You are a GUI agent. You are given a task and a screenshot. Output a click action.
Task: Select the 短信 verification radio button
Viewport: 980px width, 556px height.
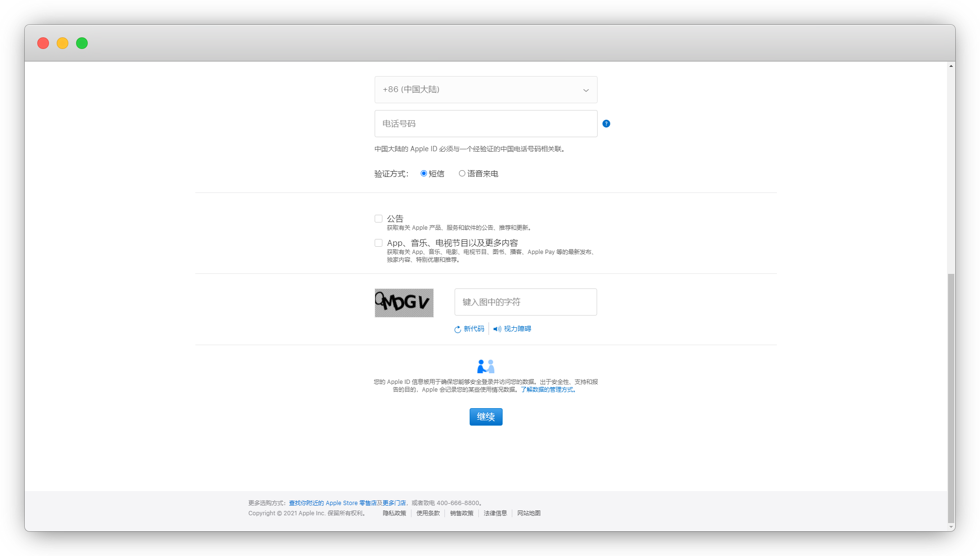pyautogui.click(x=424, y=174)
